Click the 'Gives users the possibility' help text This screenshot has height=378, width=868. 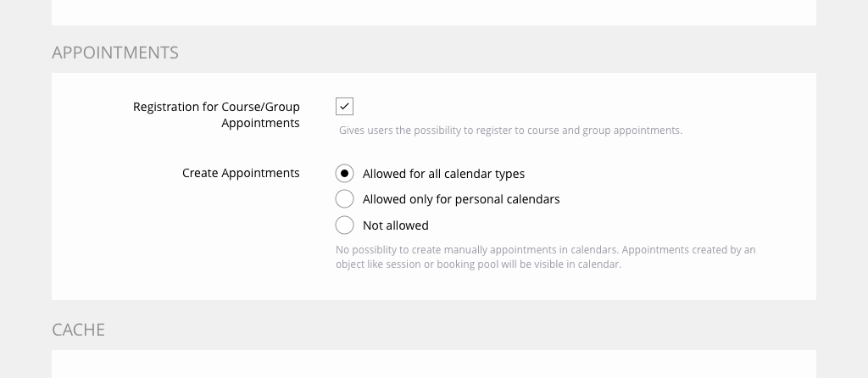coord(407,131)
